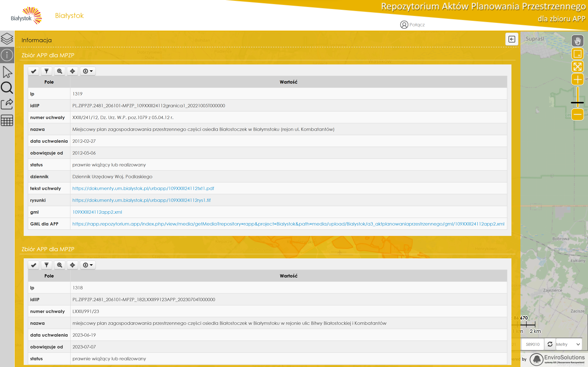The image size is (588, 367).
Task: Toggle filter button in first table toolbar
Action: tap(46, 71)
